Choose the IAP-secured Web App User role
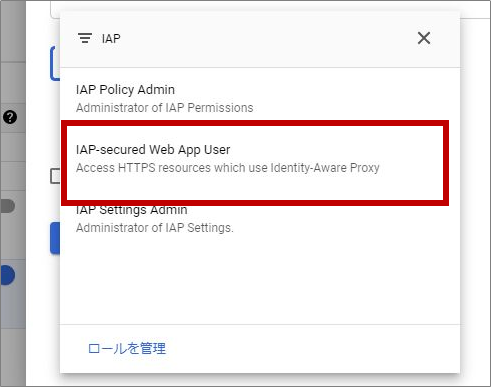The image size is (491, 387). click(x=260, y=159)
